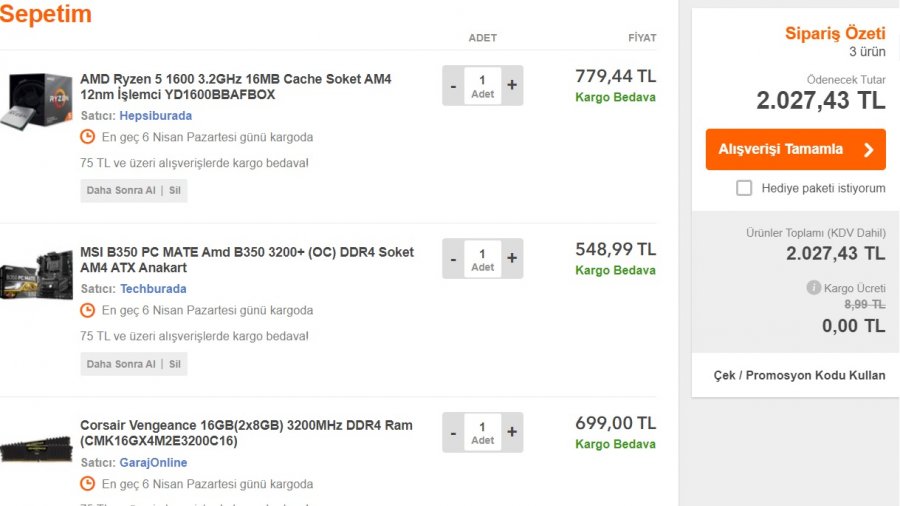900x506 pixels.
Task: Check the Hediye paketi istiyorum box
Action: (x=744, y=188)
